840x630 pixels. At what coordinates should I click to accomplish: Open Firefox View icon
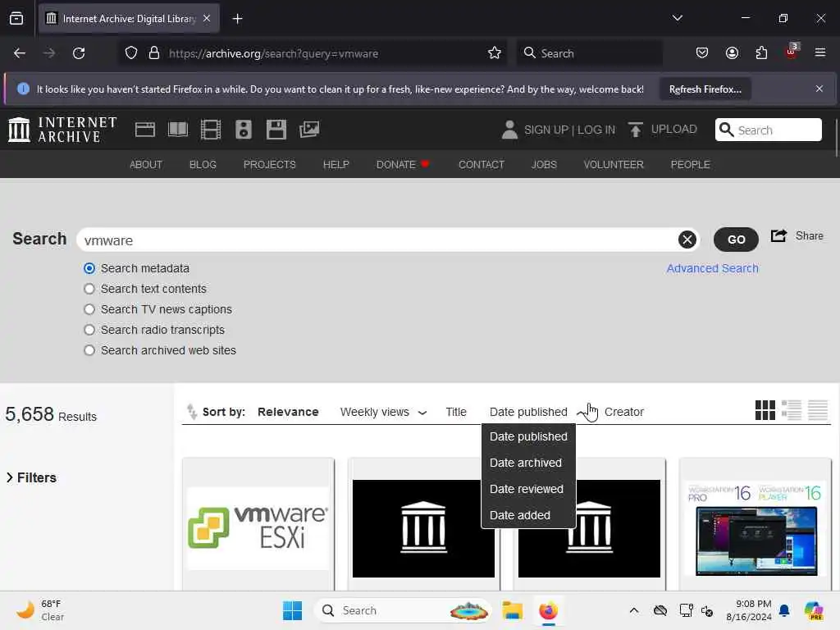point(16,19)
